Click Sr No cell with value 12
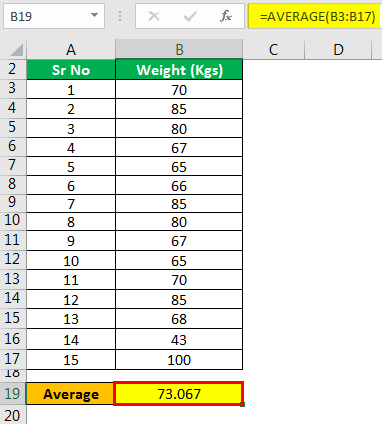This screenshot has width=382, height=424. (71, 299)
